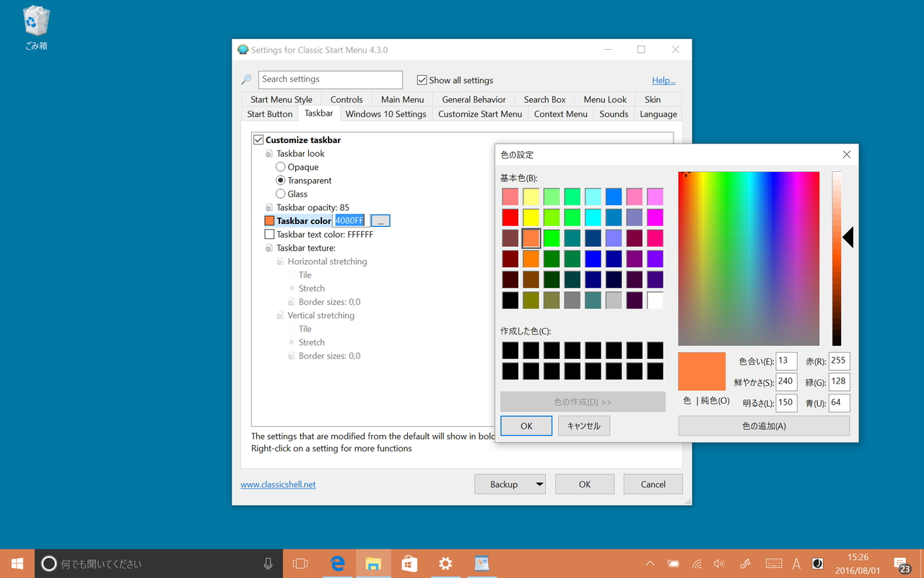Screen dimensions: 924x578
Task: Click キャンセル in the color dialog
Action: coord(584,426)
